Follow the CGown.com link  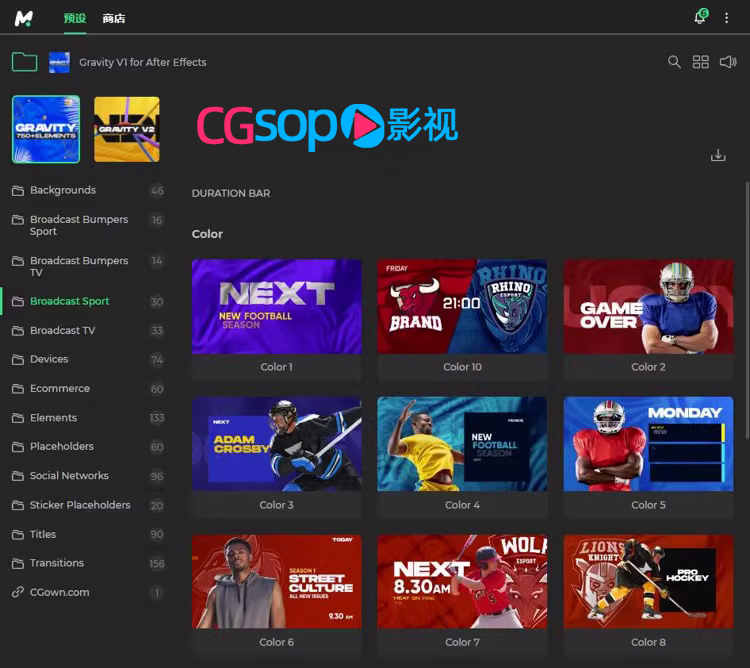point(59,592)
